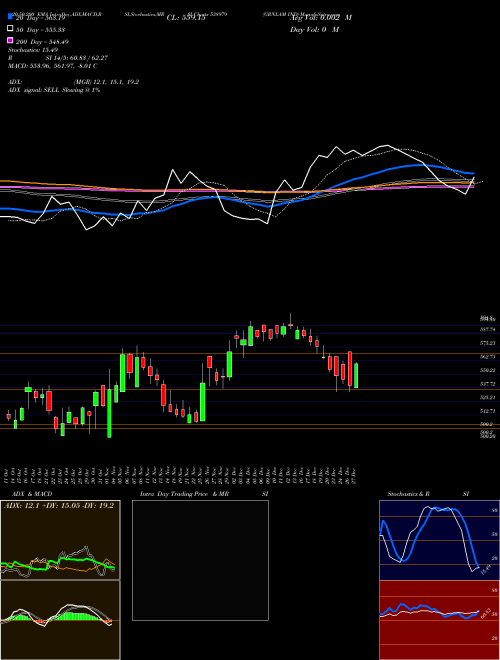Select the '50 Day' moving average value text
The width and height of the screenshot is (500, 660).
(x=40, y=30)
